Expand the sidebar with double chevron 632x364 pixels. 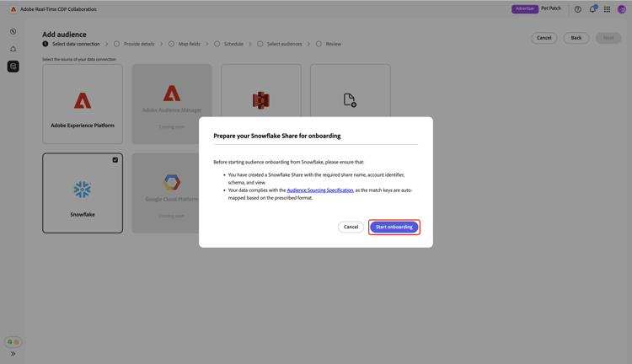[13, 354]
